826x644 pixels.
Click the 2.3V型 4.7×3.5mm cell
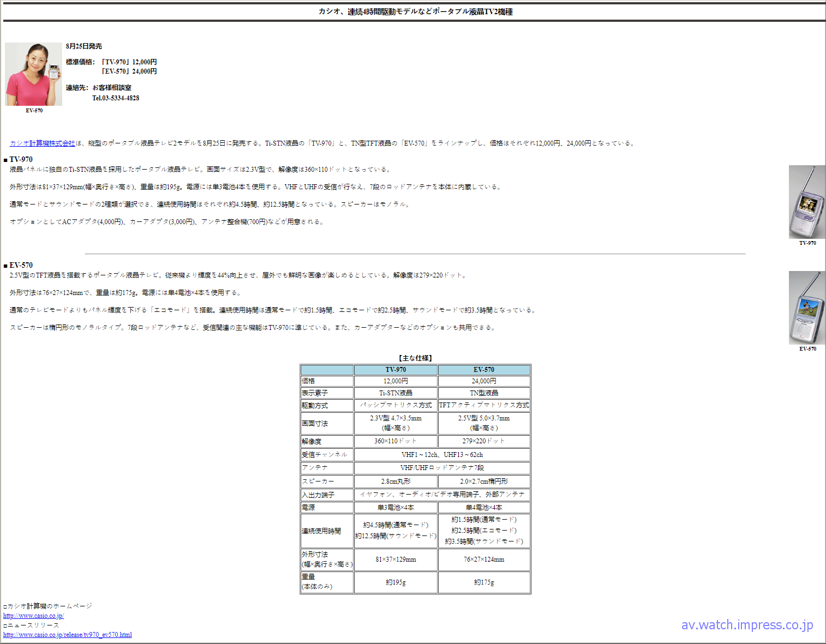tap(396, 423)
